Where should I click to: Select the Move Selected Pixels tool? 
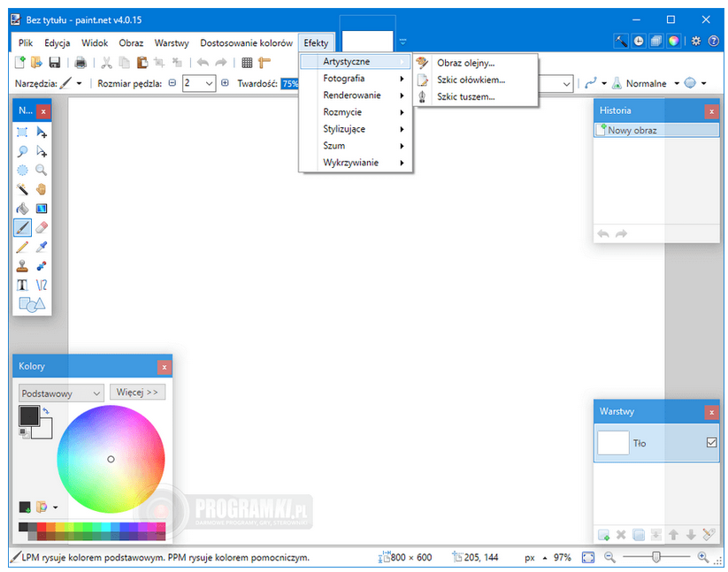[42, 133]
